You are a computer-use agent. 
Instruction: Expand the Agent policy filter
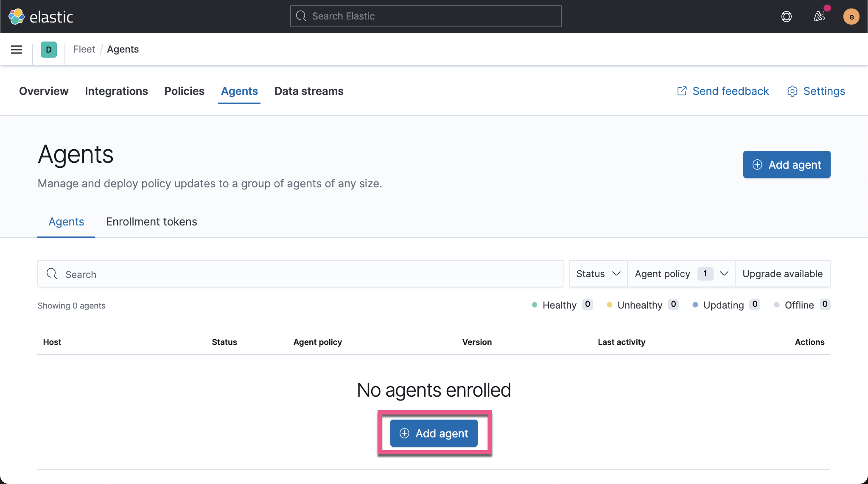coord(680,274)
